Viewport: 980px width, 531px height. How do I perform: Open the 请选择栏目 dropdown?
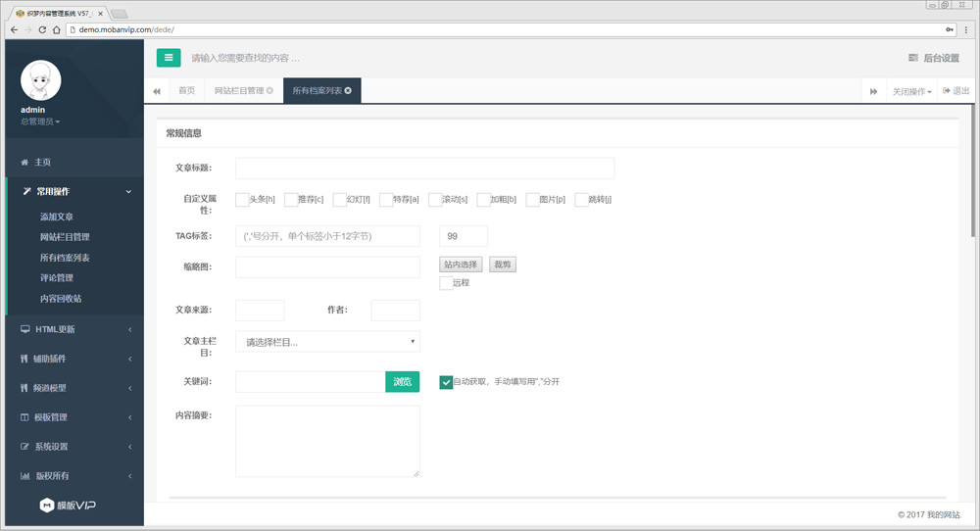tap(327, 342)
